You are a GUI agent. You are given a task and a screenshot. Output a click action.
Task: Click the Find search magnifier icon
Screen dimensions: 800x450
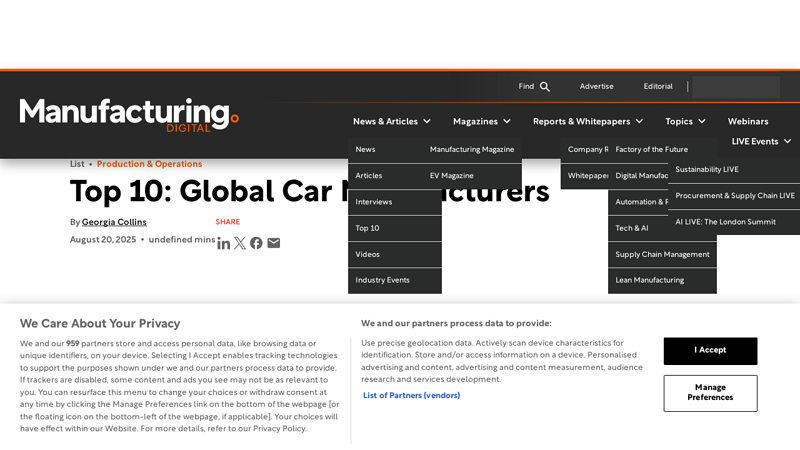(545, 87)
